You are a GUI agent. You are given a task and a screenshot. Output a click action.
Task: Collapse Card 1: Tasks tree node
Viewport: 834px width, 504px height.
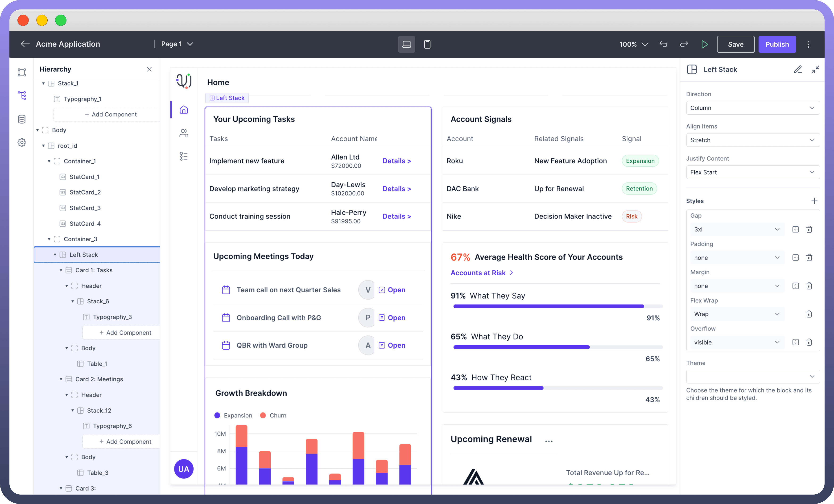point(61,270)
